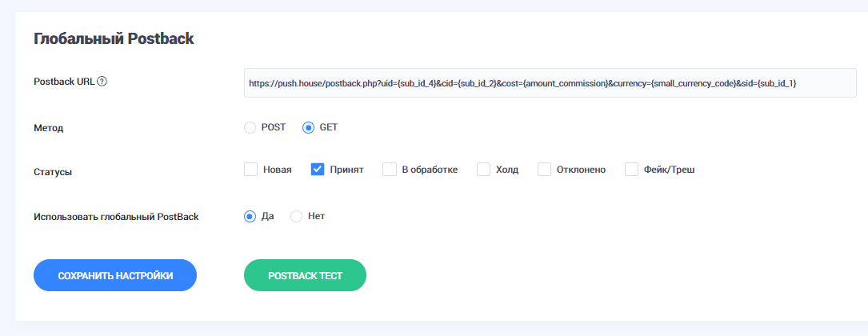Click the Postback URL help question-mark icon
Screen dimensions: 868x336
click(x=102, y=82)
